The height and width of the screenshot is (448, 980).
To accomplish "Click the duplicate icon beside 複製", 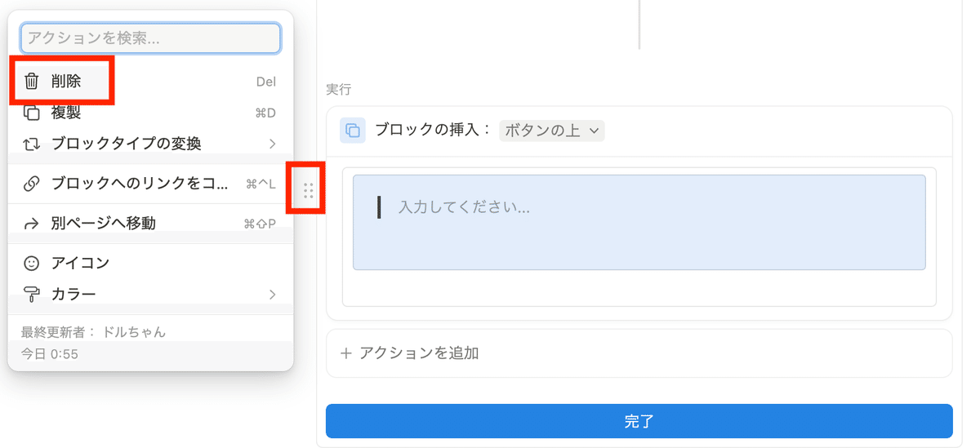I will click(x=32, y=113).
